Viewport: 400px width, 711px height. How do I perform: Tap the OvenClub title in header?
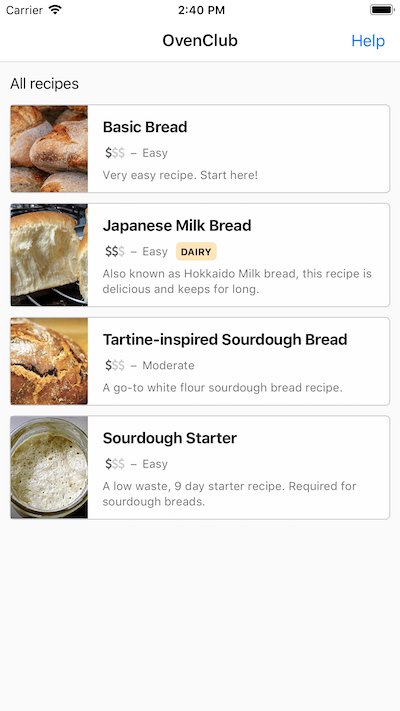[200, 41]
